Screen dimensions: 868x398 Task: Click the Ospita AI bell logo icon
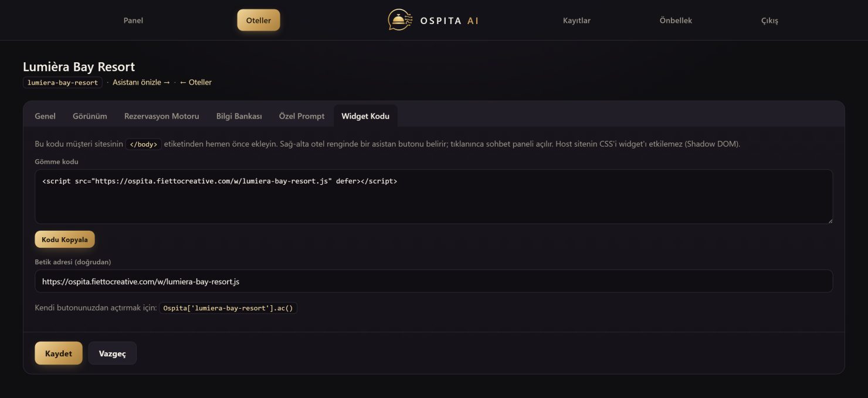tap(399, 20)
